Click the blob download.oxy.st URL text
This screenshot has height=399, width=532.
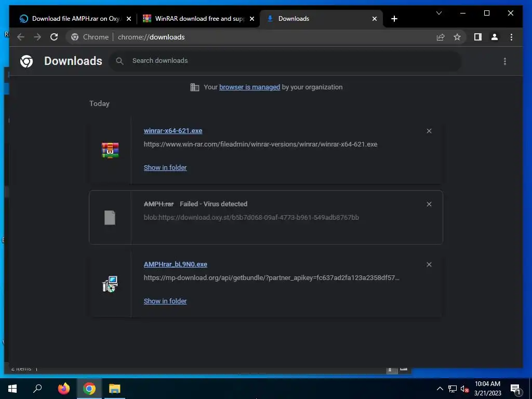[251, 218]
